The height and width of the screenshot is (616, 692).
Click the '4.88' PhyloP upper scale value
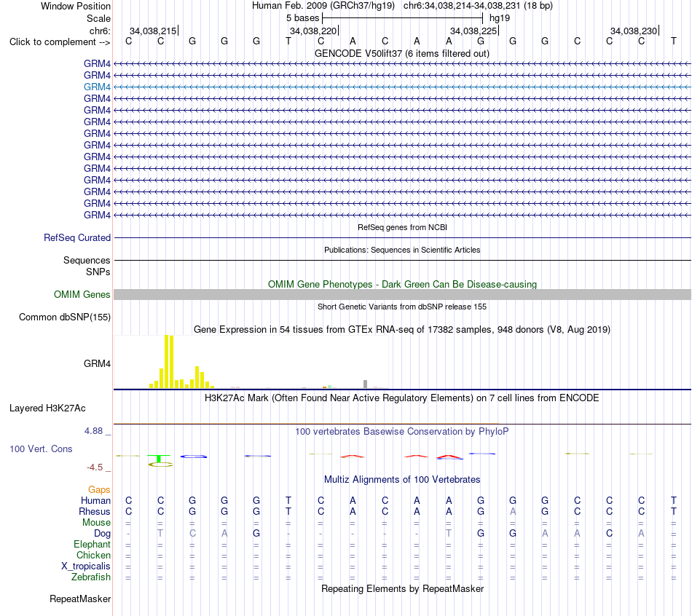[x=93, y=430]
